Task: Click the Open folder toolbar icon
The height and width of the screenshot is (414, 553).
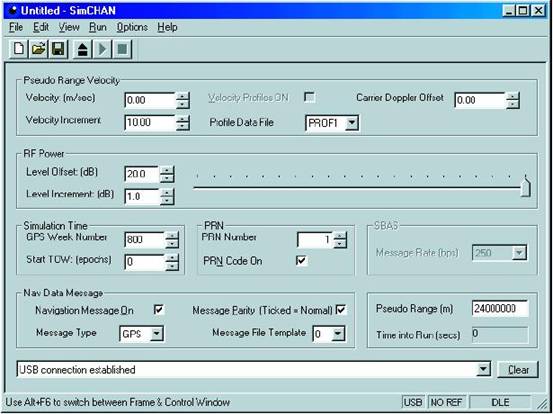Action: [38, 49]
